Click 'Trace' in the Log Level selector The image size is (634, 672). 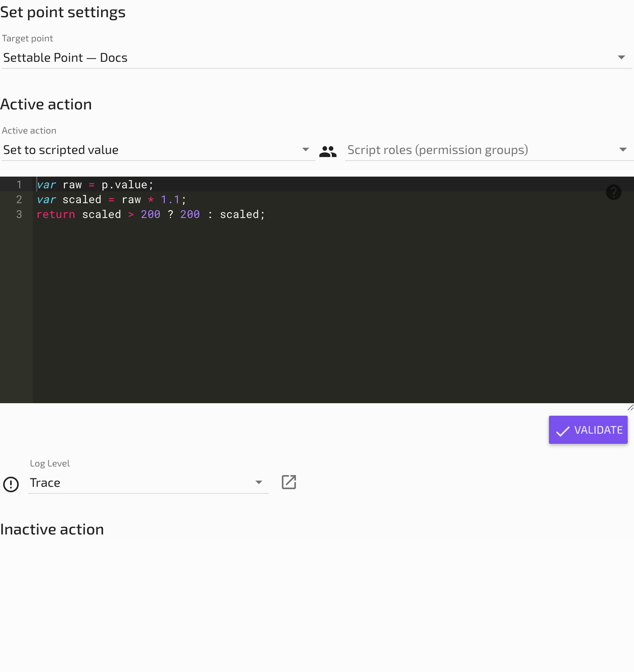point(45,482)
